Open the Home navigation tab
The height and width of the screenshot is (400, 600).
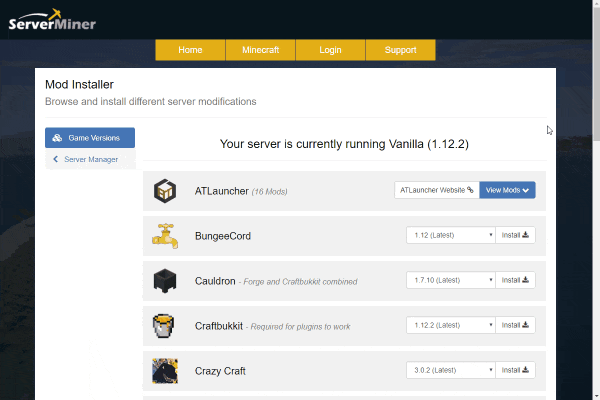[190, 50]
